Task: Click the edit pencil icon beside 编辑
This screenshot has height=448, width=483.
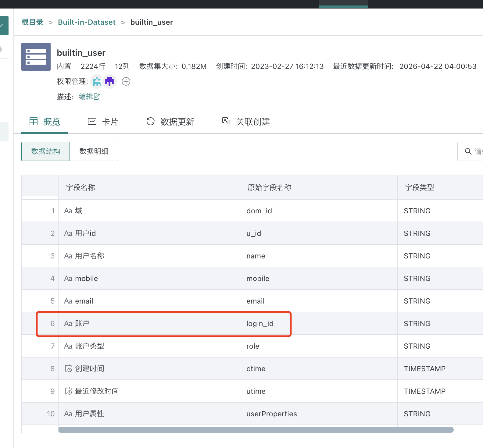Action: click(x=97, y=97)
